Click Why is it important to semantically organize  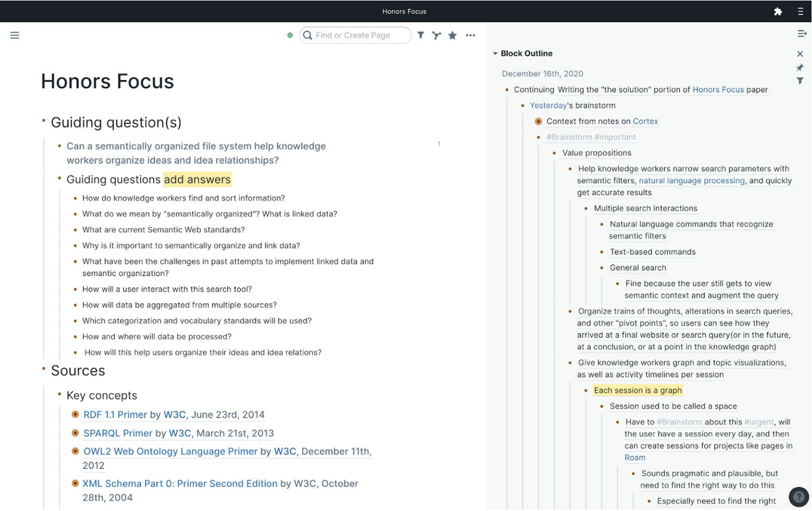point(191,245)
